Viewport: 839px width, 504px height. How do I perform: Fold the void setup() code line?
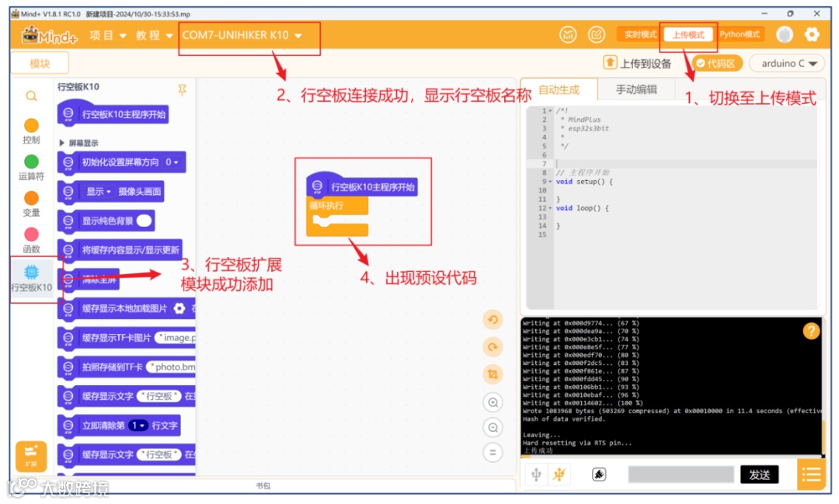coord(550,182)
